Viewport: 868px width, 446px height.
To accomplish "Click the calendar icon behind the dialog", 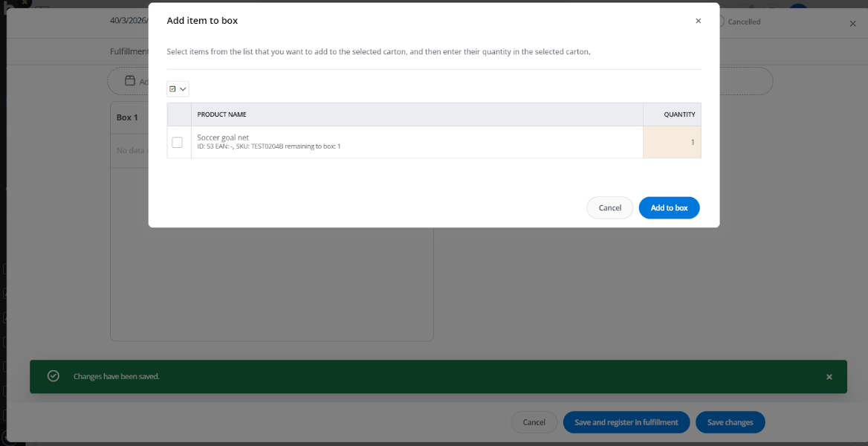I will (130, 81).
